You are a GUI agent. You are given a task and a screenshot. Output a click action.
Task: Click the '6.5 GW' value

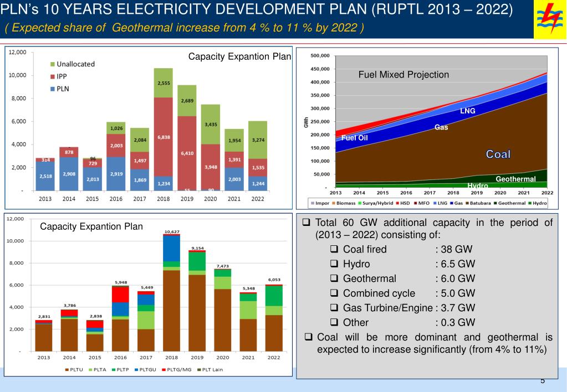click(x=458, y=264)
